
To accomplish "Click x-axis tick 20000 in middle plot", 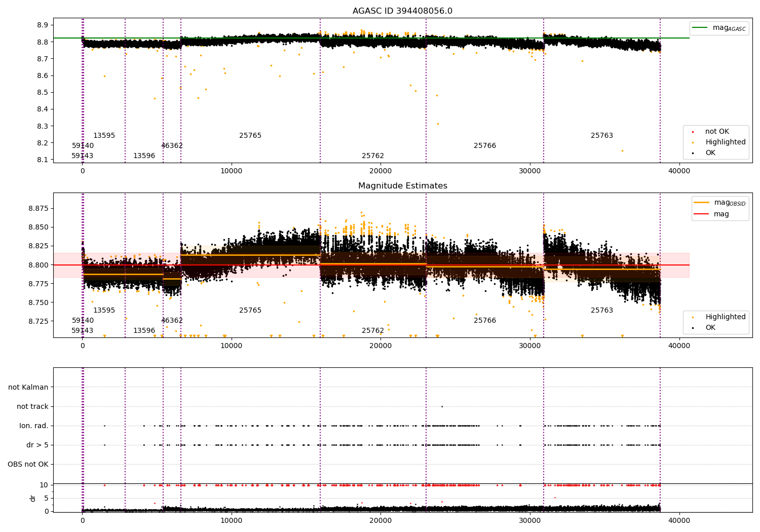I will (381, 346).
